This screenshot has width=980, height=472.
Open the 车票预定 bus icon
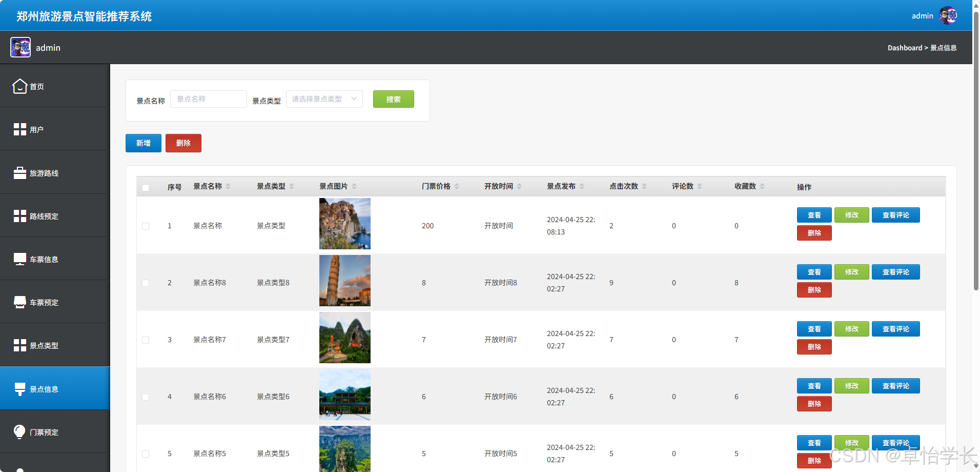[20, 302]
